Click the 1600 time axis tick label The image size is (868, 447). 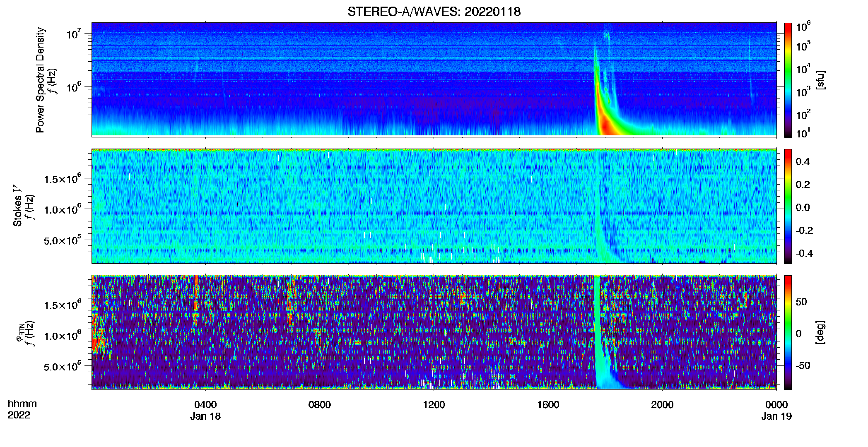tap(548, 404)
